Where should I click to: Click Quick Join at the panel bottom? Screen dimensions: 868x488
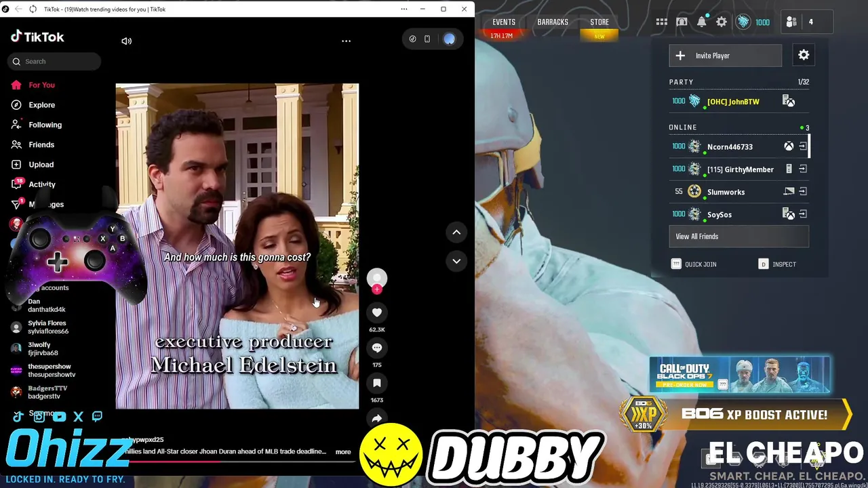click(694, 264)
